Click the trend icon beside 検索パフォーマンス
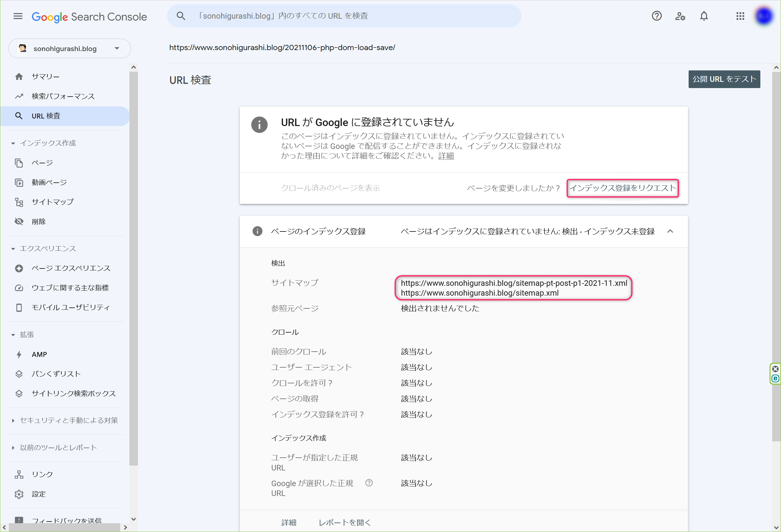The width and height of the screenshot is (781, 532). [x=19, y=96]
